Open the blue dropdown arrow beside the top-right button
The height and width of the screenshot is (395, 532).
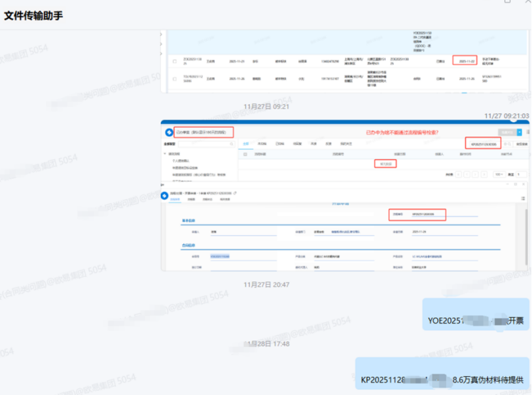[519, 132]
